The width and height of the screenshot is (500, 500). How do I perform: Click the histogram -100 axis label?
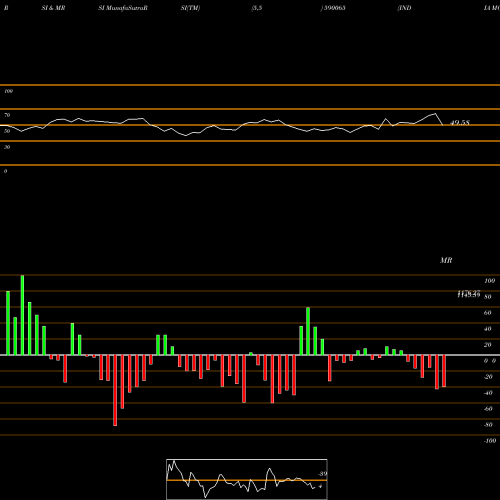pyautogui.click(x=490, y=441)
